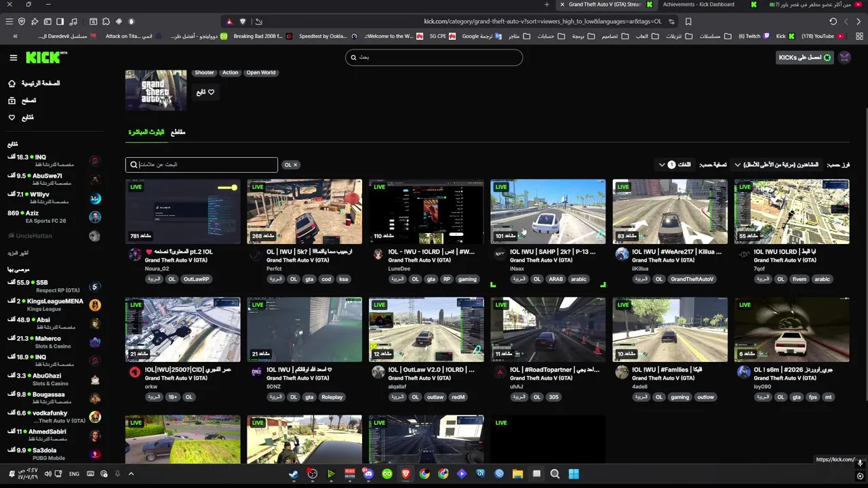Expand the hidden system tray icons chevron
The image size is (868, 488).
click(131, 474)
